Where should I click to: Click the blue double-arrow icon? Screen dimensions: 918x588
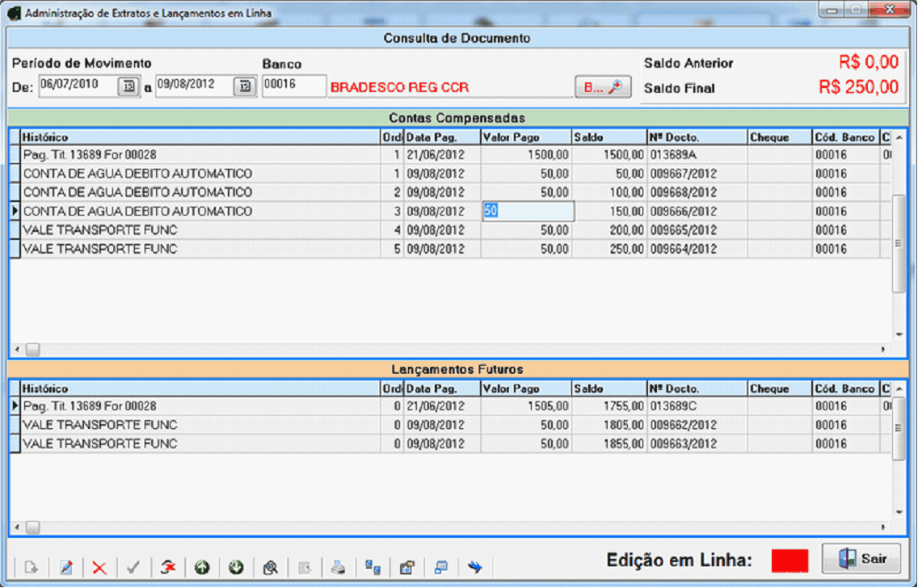[475, 567]
